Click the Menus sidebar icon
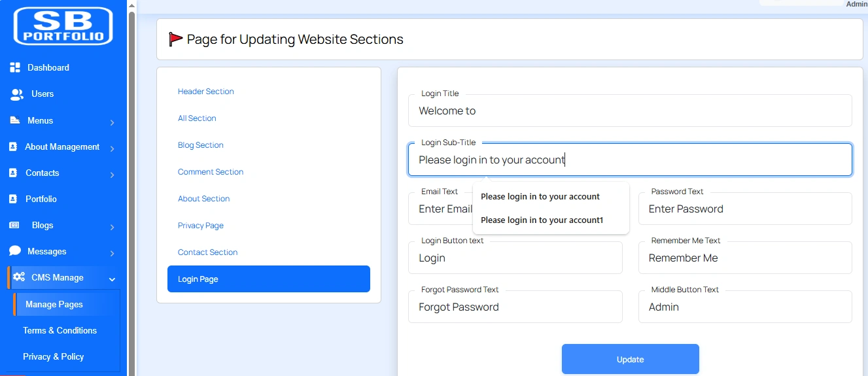This screenshot has width=868, height=376. 14,120
